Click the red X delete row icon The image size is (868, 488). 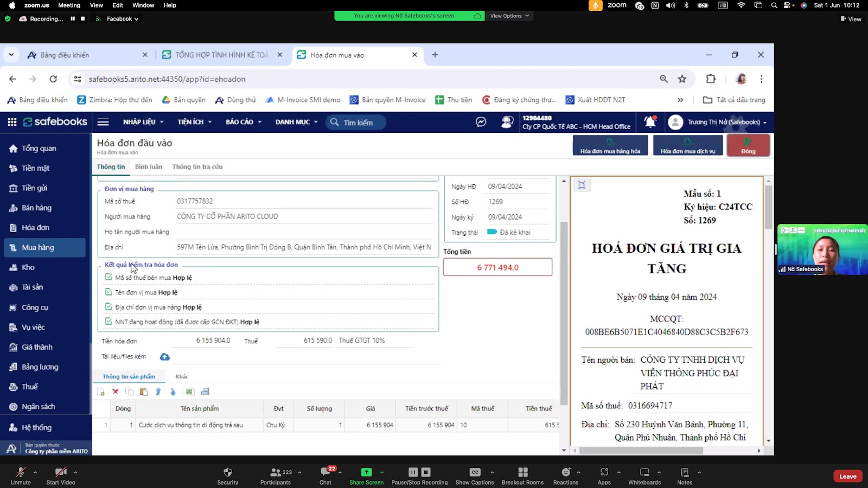pos(115,391)
